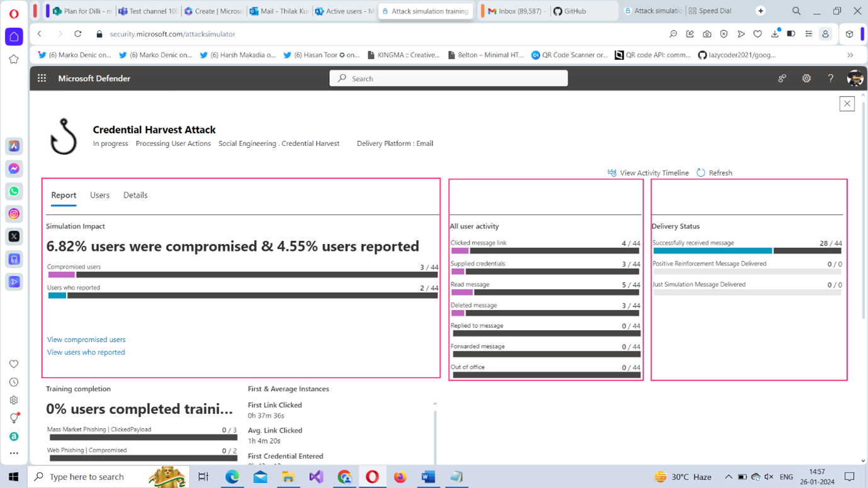
Task: Switch to the Details tab
Action: tap(135, 196)
